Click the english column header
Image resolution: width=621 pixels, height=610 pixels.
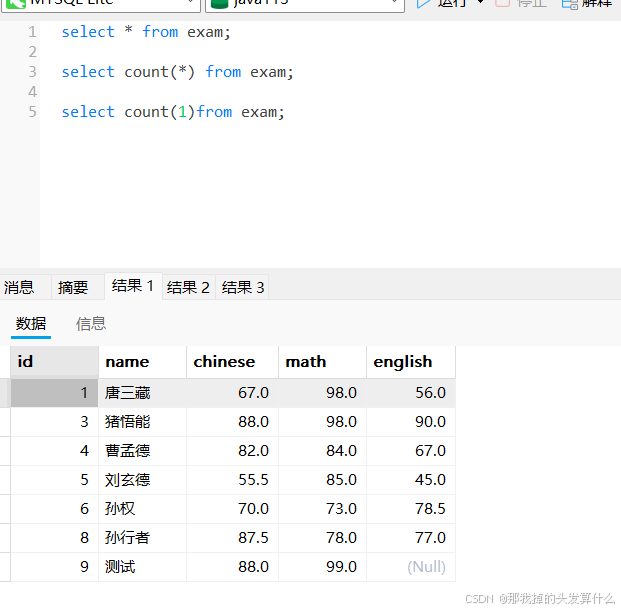pyautogui.click(x=411, y=362)
